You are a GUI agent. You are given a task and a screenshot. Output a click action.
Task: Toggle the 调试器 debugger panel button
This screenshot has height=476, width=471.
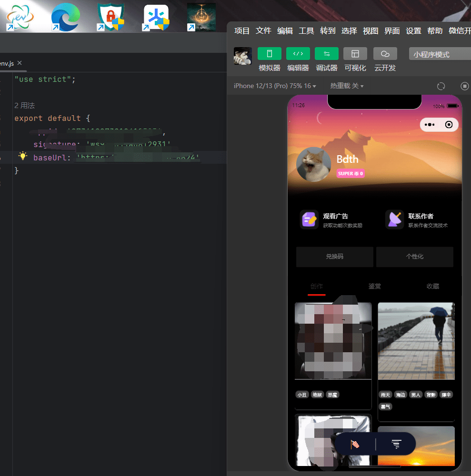[x=326, y=54]
